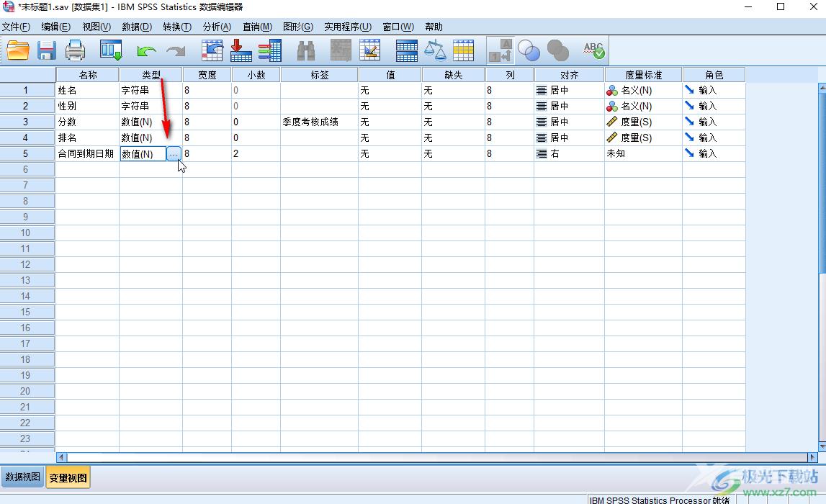Click the 姓名 name cell
This screenshot has height=504, width=826.
pos(87,90)
